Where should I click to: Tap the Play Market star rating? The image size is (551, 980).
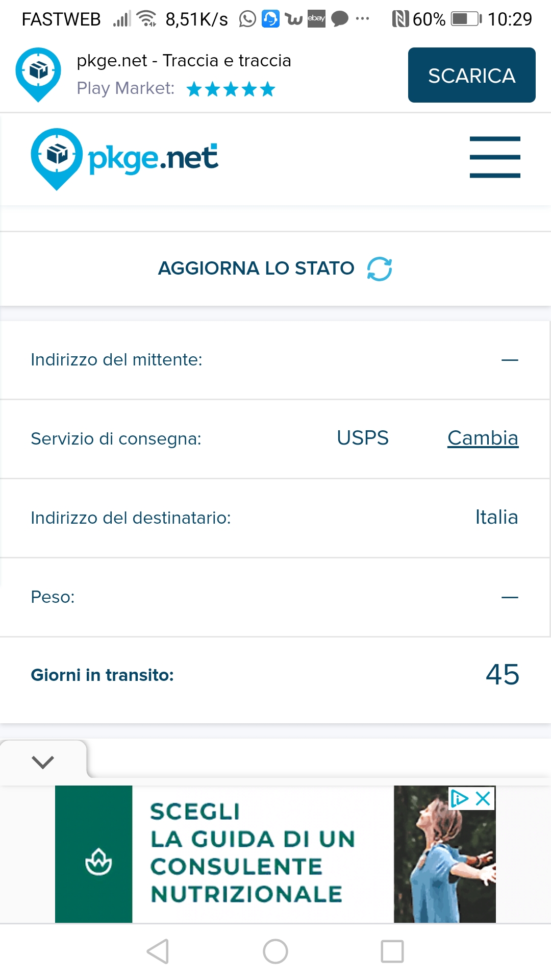pos(231,89)
